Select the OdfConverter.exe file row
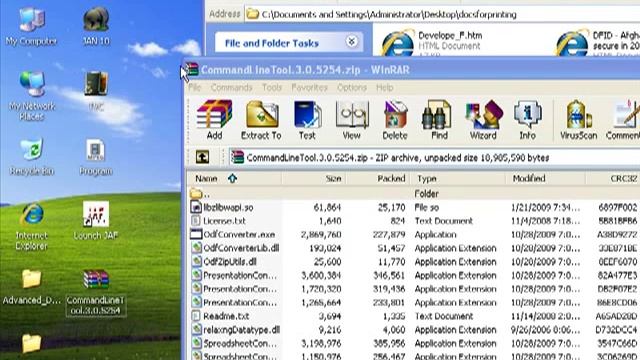The width and height of the screenshot is (640, 360). (x=413, y=234)
